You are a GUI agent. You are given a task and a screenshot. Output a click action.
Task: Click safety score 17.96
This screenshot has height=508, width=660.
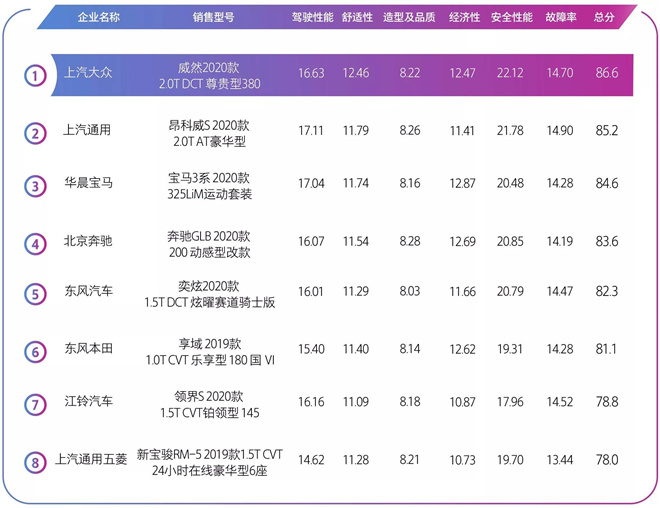(510, 402)
